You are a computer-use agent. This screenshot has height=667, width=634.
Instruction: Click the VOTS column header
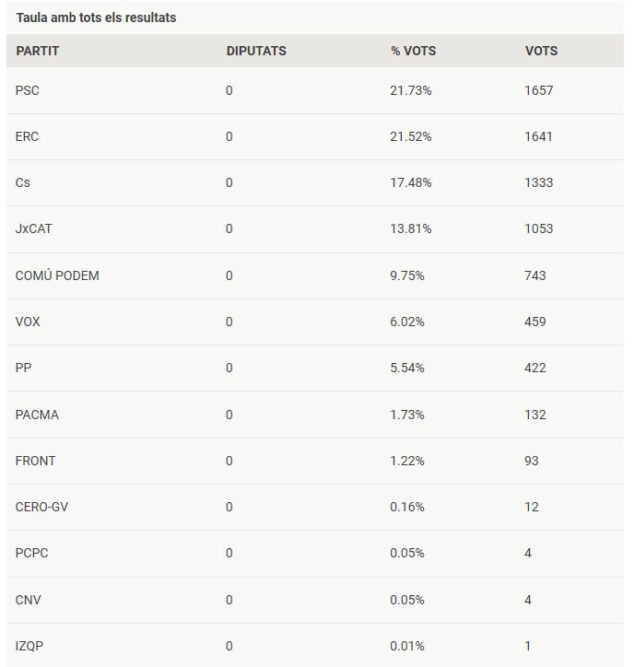click(541, 51)
